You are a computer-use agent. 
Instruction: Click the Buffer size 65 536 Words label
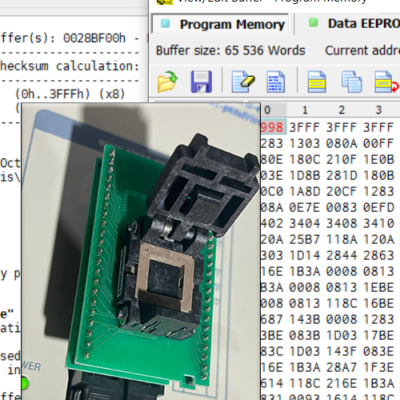pyautogui.click(x=231, y=51)
